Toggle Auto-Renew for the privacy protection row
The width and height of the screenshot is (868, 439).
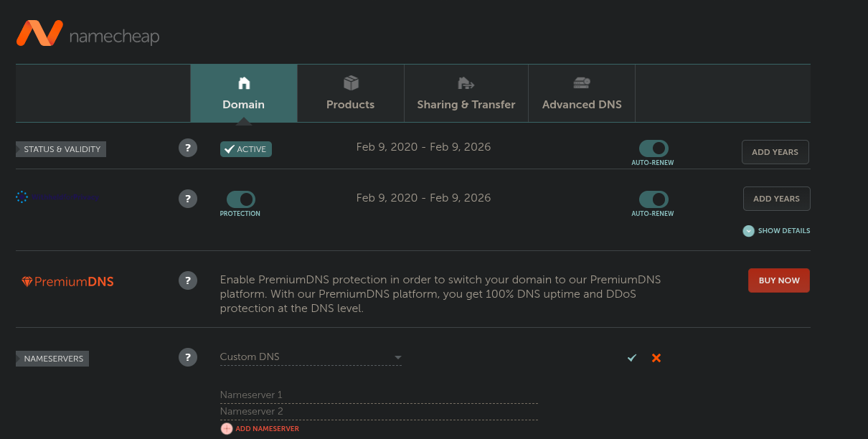654,199
